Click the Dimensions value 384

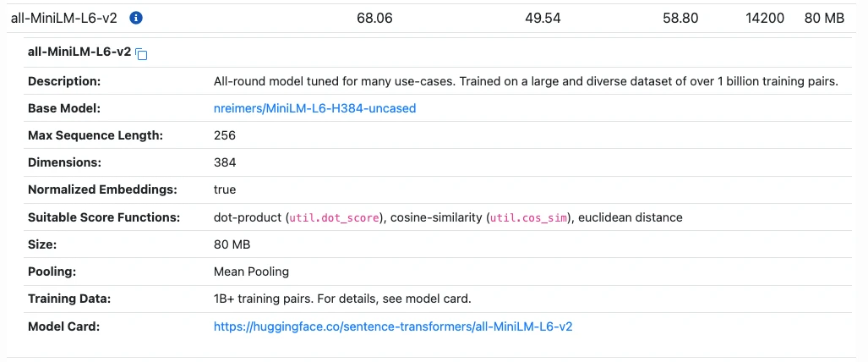(x=225, y=162)
